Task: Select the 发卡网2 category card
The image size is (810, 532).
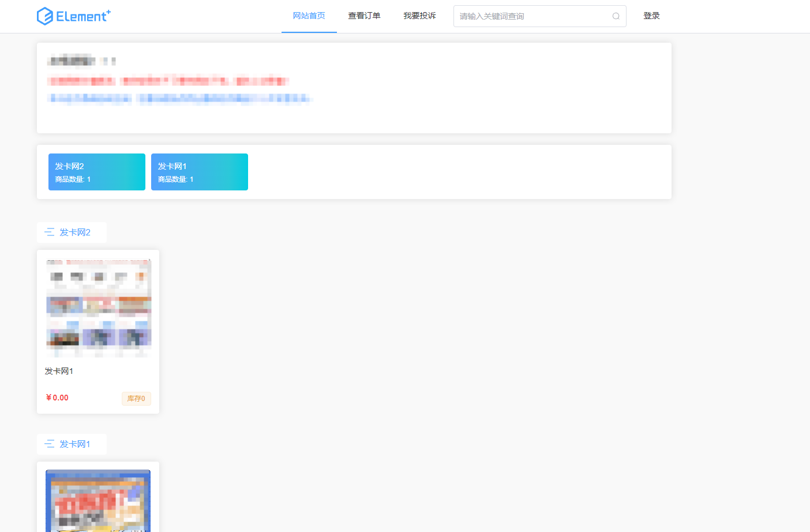Action: point(96,171)
